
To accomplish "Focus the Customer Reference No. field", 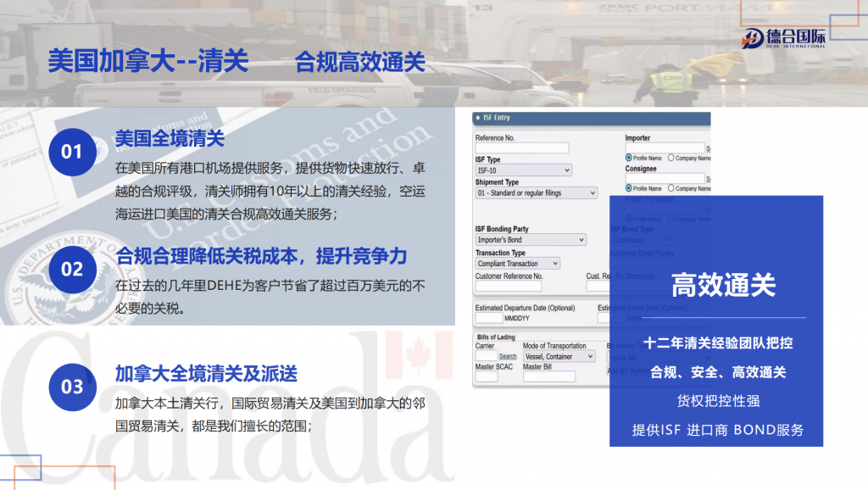I will pyautogui.click(x=508, y=287).
